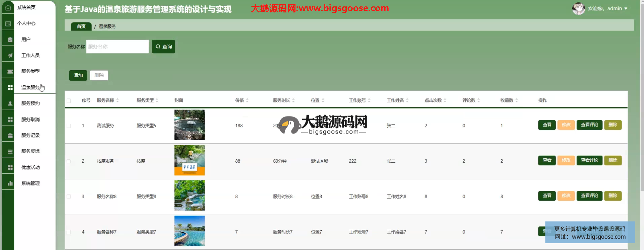
Task: Click the home icon beside 系统首页
Action: [x=8, y=7]
